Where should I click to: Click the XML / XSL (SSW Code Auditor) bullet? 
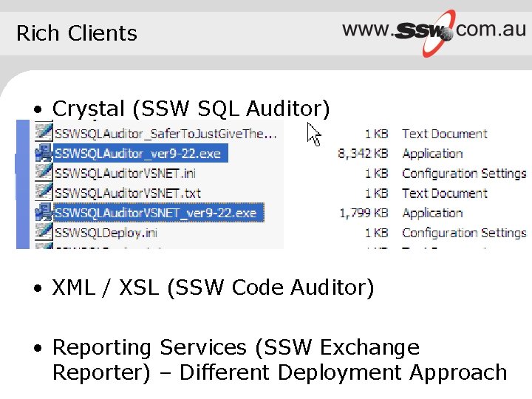[x=213, y=287]
